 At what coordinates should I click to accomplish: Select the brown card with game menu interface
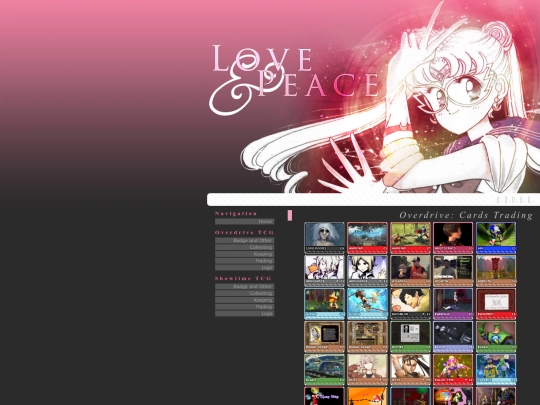(x=367, y=337)
